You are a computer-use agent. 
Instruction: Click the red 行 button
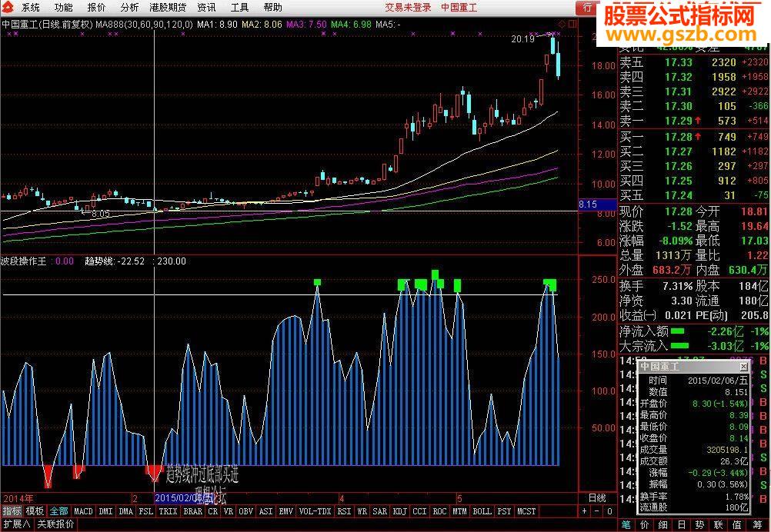(587, 8)
